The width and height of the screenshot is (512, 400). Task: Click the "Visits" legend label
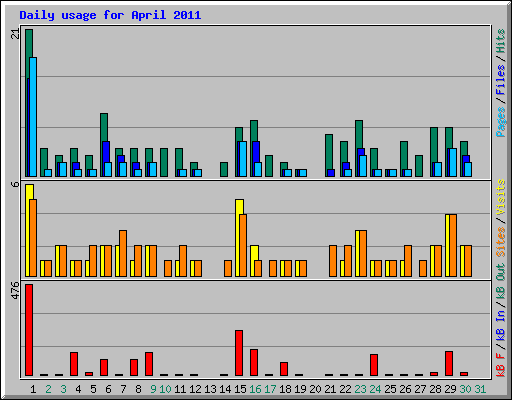tap(501, 197)
